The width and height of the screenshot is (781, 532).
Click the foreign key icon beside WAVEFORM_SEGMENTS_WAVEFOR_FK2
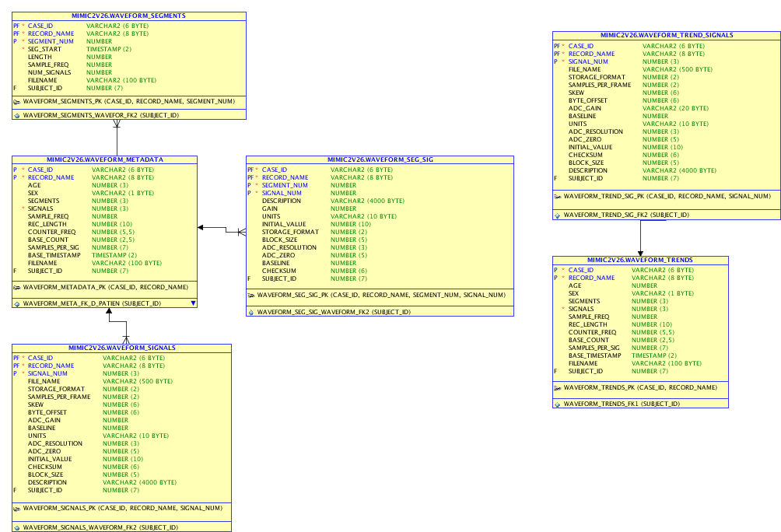17,115
